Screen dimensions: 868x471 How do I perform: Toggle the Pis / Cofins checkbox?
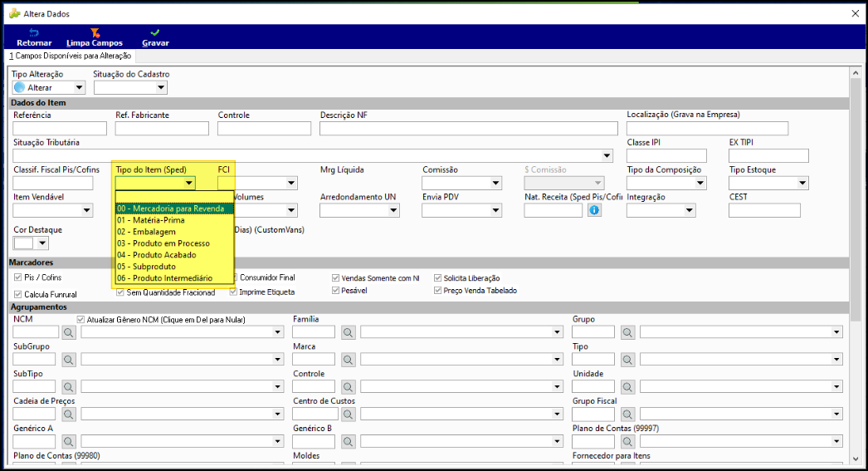tap(18, 277)
